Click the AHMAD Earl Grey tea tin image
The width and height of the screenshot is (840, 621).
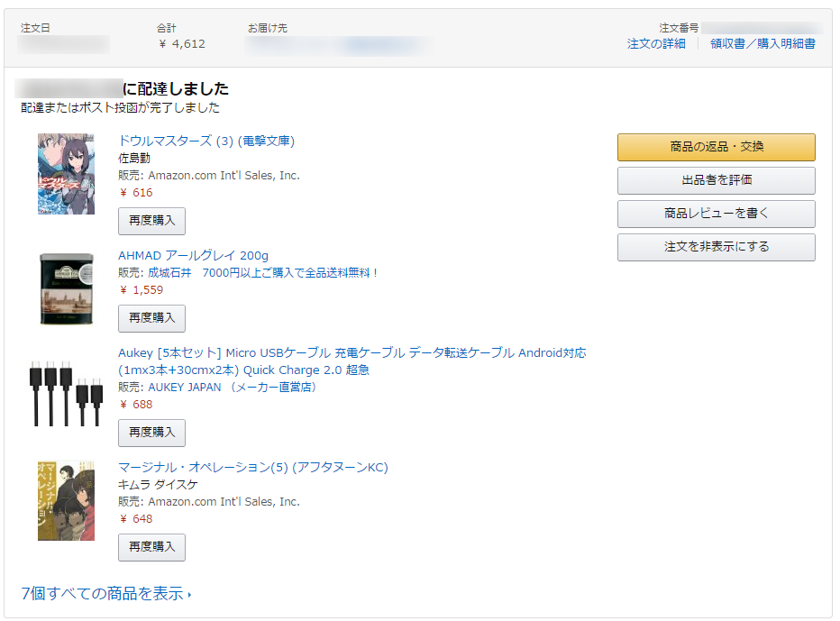(x=66, y=288)
